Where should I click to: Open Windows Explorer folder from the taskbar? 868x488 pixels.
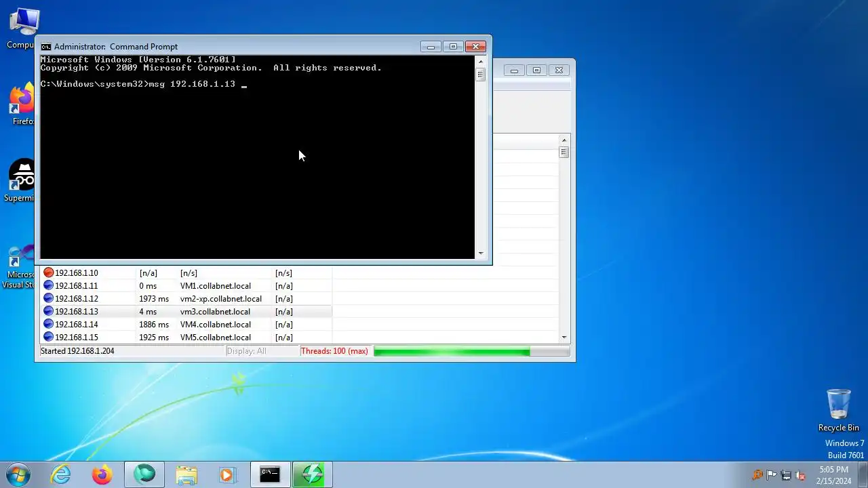pyautogui.click(x=186, y=474)
